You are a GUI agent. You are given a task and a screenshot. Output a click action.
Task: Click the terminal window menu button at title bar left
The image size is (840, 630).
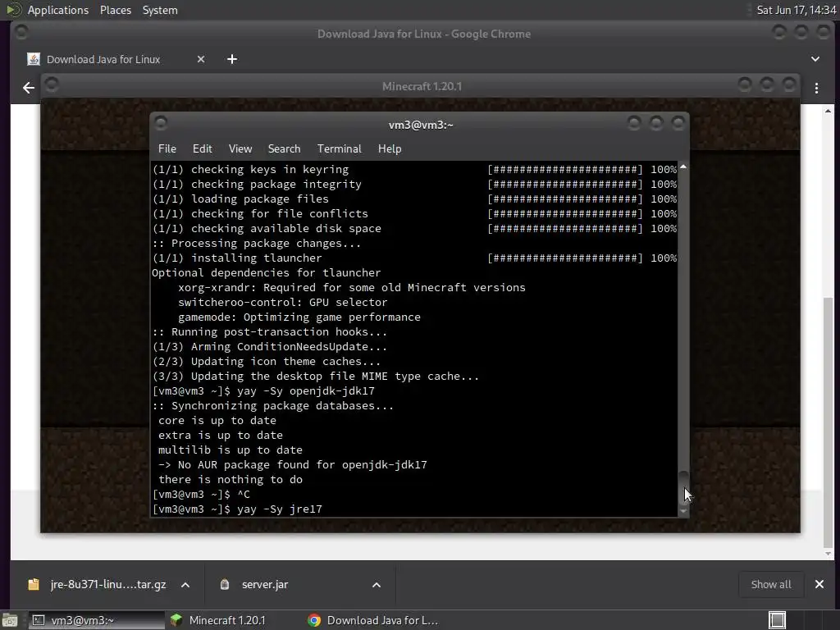[161, 123]
